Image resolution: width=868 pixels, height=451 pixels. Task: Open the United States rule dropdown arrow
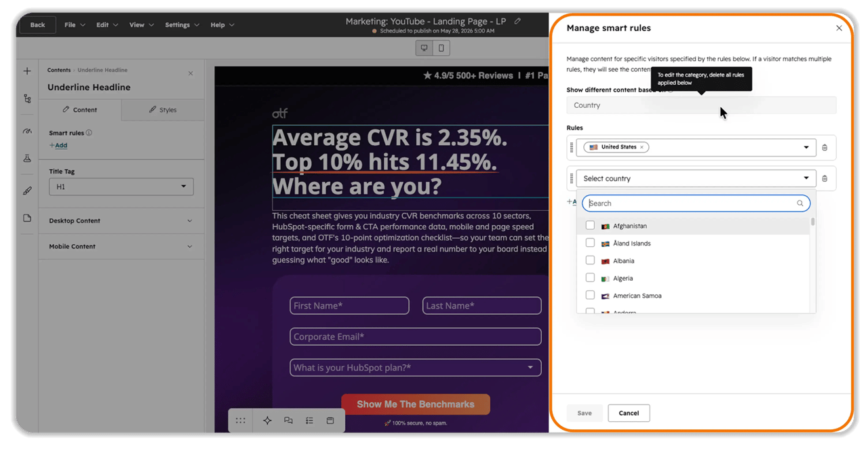[x=806, y=147]
